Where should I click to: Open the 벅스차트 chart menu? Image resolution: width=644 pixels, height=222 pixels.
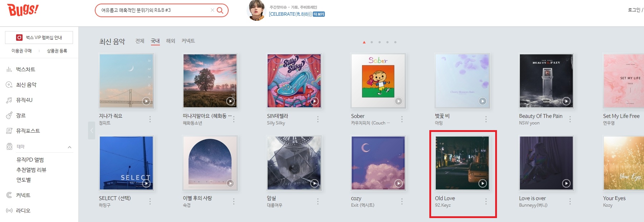tap(25, 69)
